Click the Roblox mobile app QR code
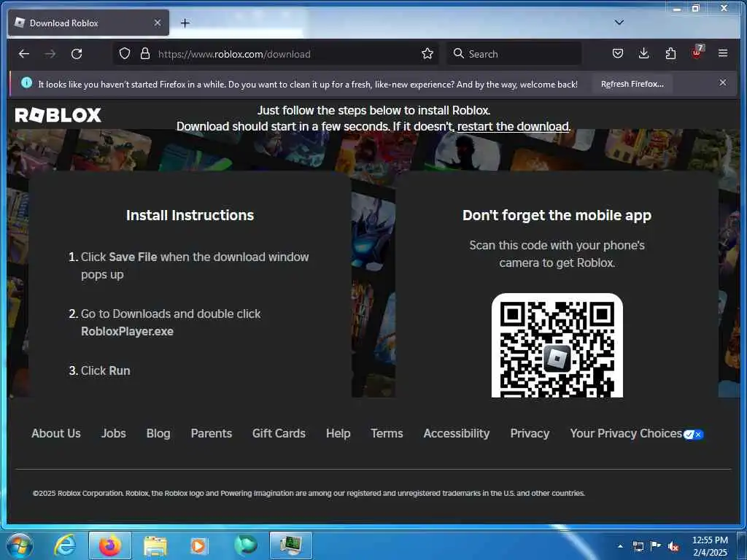747x560 pixels. pyautogui.click(x=557, y=346)
